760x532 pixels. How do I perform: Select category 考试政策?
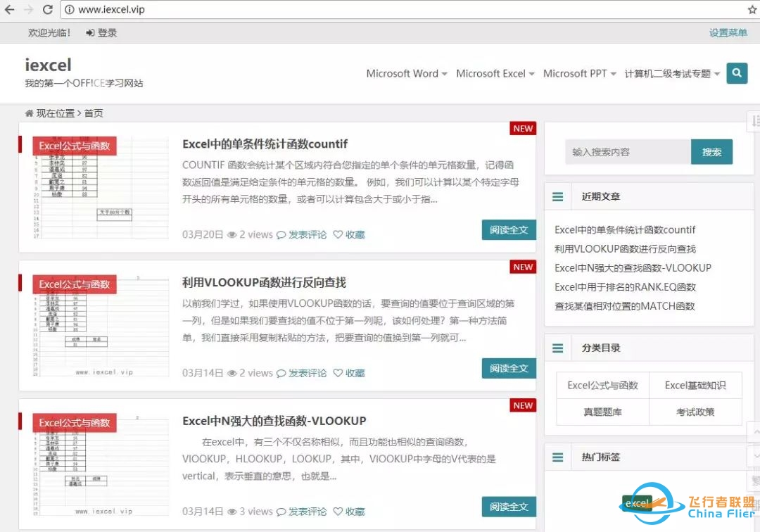[x=695, y=412]
